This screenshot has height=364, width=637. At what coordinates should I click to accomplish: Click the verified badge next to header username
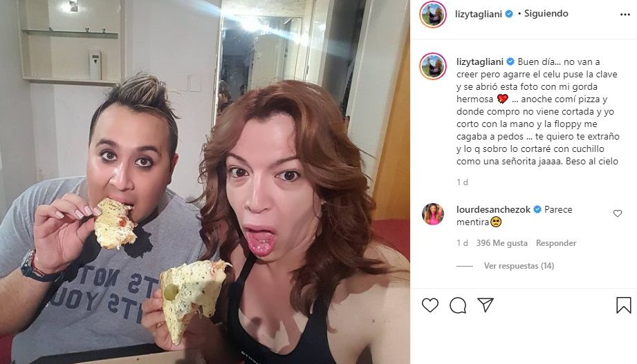pyautogui.click(x=509, y=14)
